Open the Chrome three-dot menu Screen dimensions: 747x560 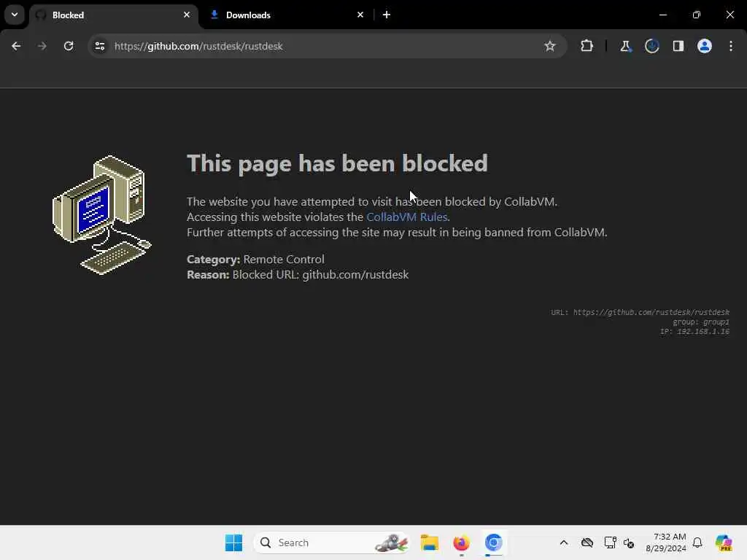pyautogui.click(x=731, y=46)
